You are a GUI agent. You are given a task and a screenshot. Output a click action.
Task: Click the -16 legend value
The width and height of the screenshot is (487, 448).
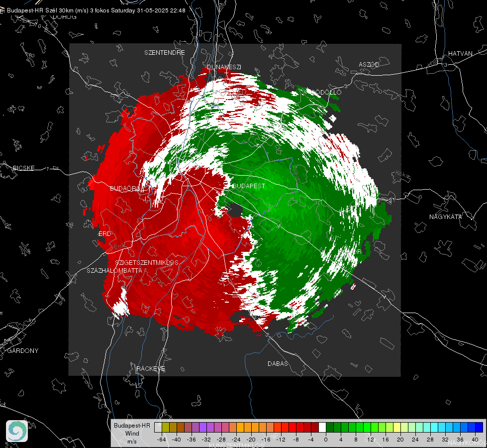(x=266, y=440)
